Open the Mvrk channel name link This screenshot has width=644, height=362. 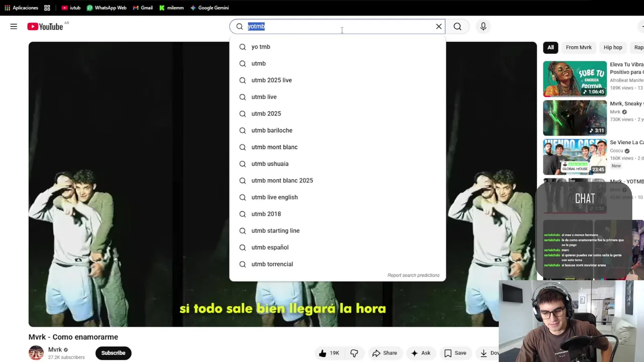(55, 350)
